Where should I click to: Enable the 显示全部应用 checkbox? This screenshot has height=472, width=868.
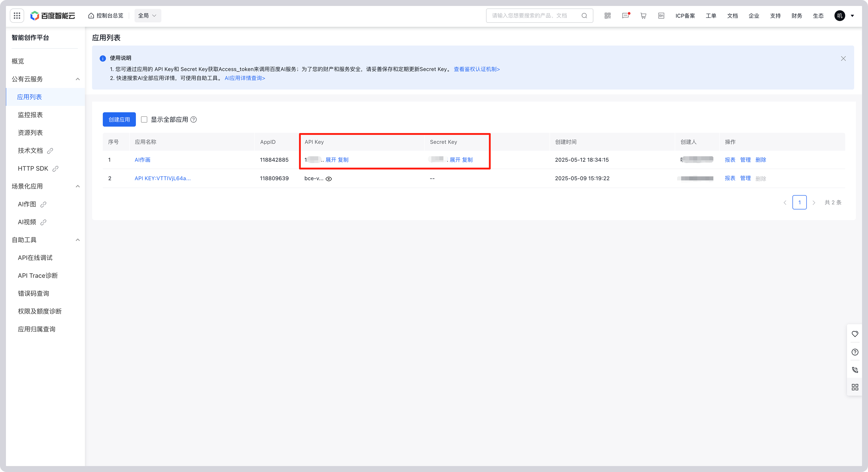[x=144, y=119]
